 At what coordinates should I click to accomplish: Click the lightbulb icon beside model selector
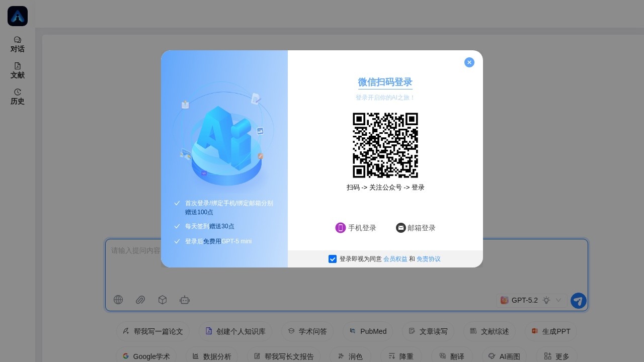pos(546,300)
